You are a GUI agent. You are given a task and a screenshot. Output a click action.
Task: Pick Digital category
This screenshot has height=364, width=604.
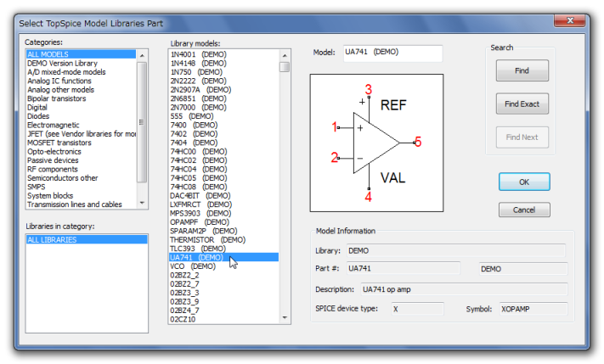tap(81, 108)
